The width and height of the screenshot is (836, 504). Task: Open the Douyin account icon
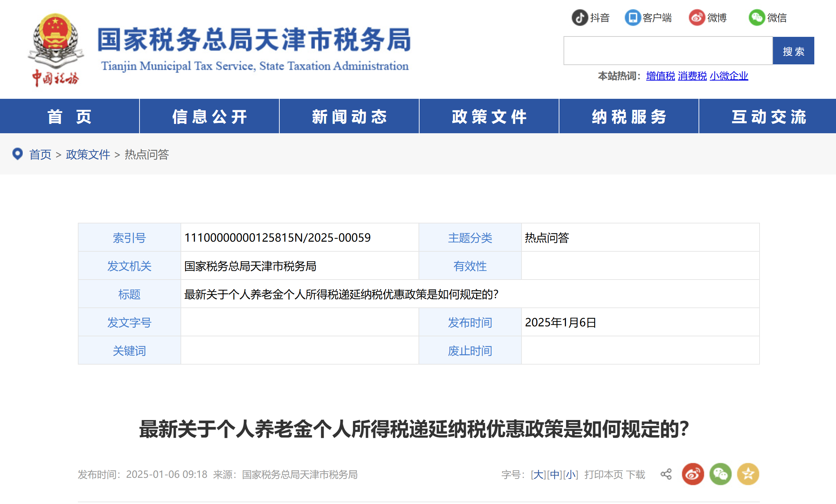click(580, 18)
